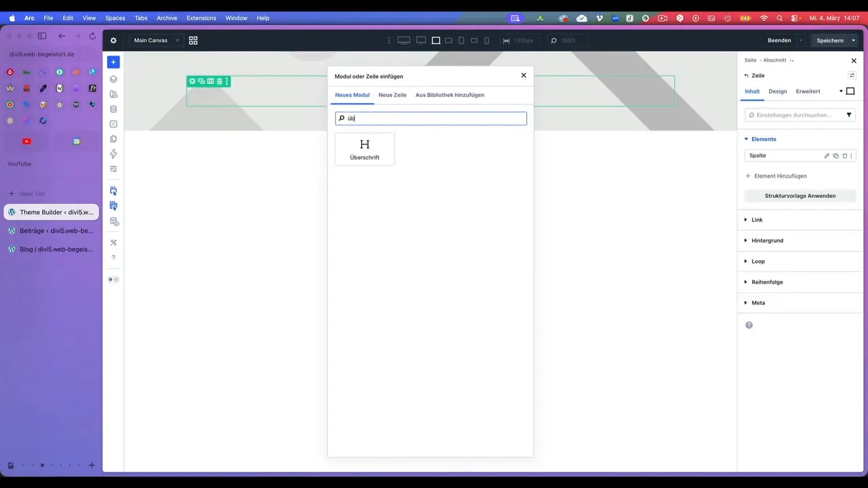The width and height of the screenshot is (868, 488).
Task: Click the trash icon in the Spalte row
Action: [x=844, y=155]
